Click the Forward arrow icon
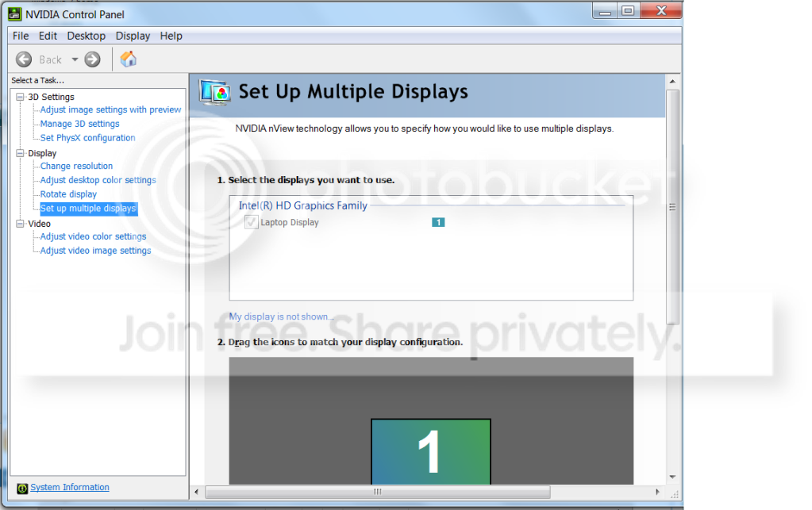Viewport: 812px width, 510px height. pyautogui.click(x=93, y=59)
